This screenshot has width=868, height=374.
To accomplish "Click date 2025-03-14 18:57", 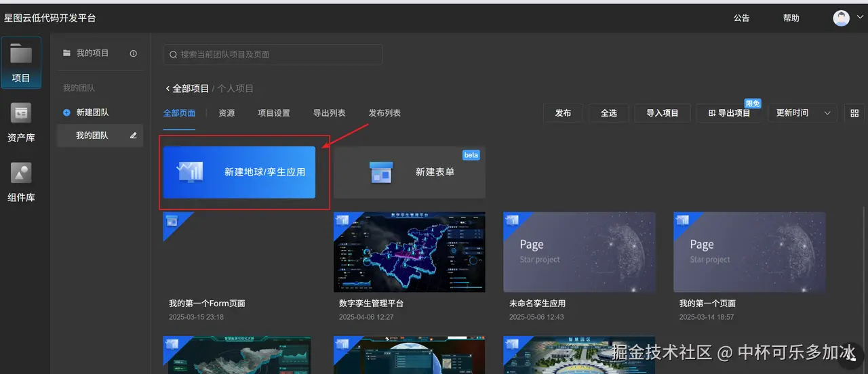I will (707, 317).
